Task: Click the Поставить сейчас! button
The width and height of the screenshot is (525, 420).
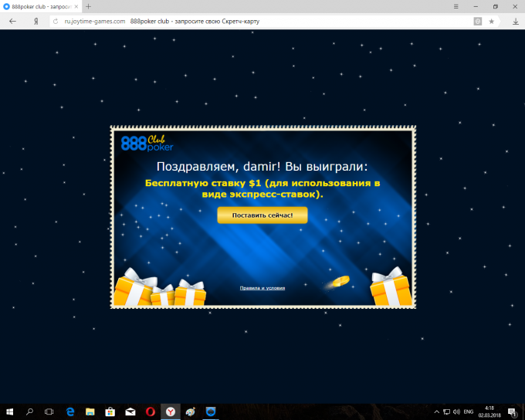Action: point(262,215)
